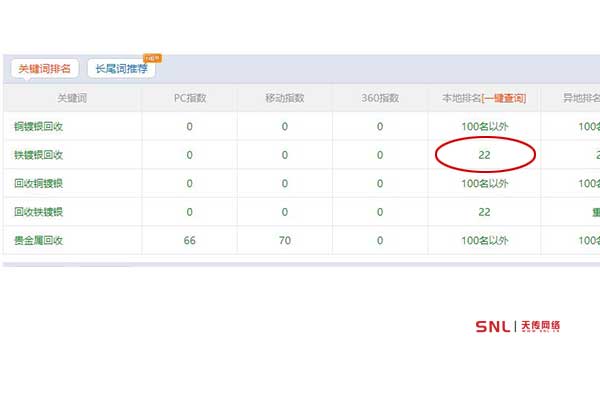This screenshot has width=600, height=405.
Task: Switch to the 关键词排名 tab
Action: [45, 68]
